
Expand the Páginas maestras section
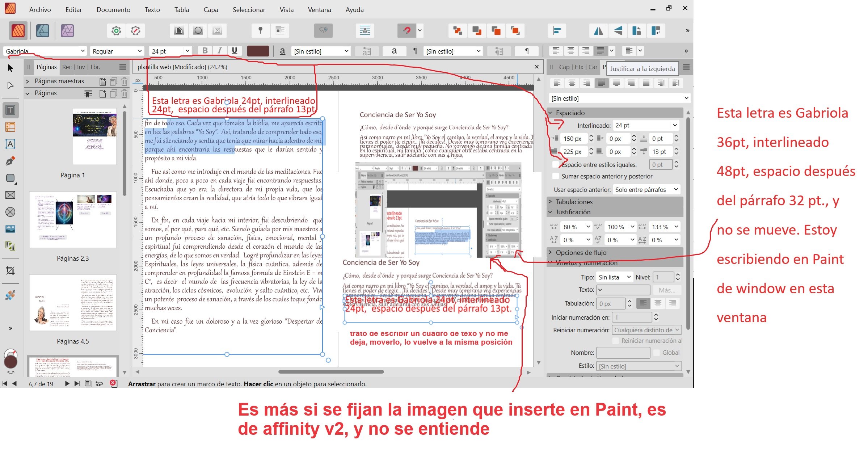pyautogui.click(x=28, y=81)
